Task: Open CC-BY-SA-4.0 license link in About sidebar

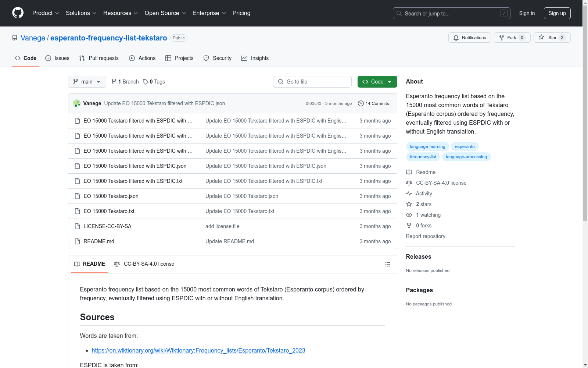Action: point(437,183)
